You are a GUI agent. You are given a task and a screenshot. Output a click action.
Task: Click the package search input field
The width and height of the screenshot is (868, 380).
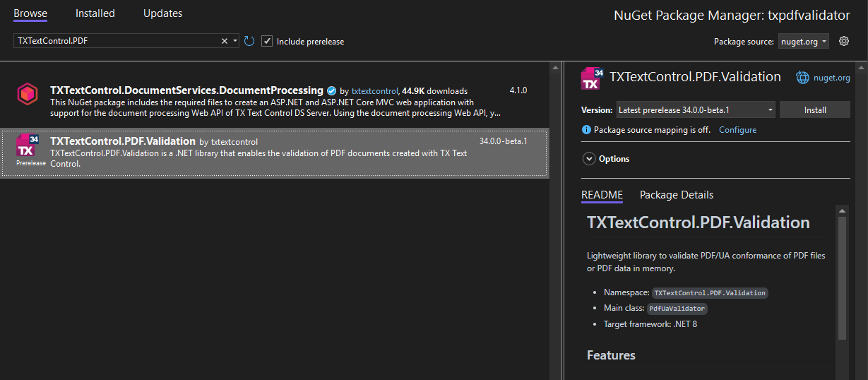tap(117, 41)
